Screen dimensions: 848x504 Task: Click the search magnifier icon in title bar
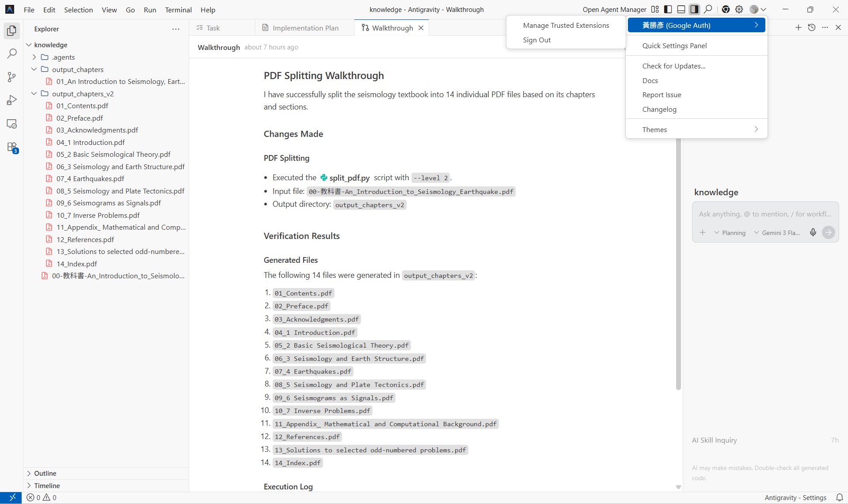[x=708, y=9]
